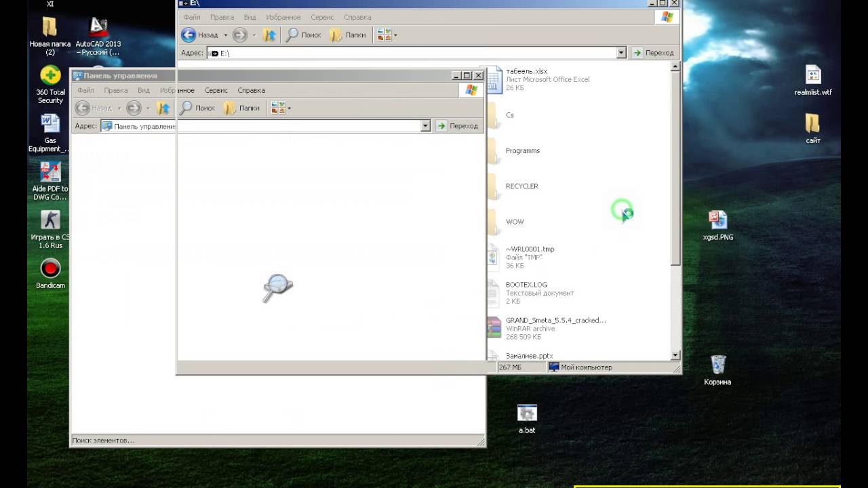Open views icon in E:\ window toolbar
This screenshot has height=488, width=868.
pos(384,35)
